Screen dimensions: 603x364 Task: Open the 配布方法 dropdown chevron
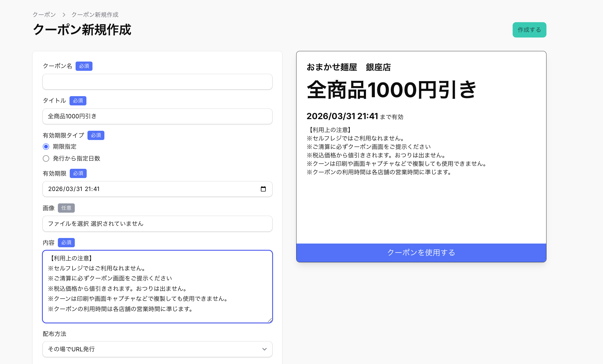(x=264, y=349)
